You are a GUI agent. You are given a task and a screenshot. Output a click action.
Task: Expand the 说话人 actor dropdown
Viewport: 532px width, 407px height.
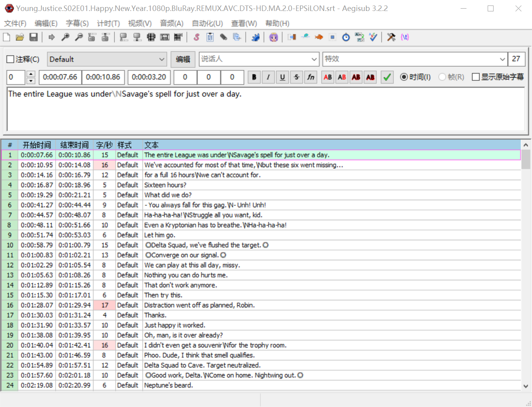tap(314, 59)
